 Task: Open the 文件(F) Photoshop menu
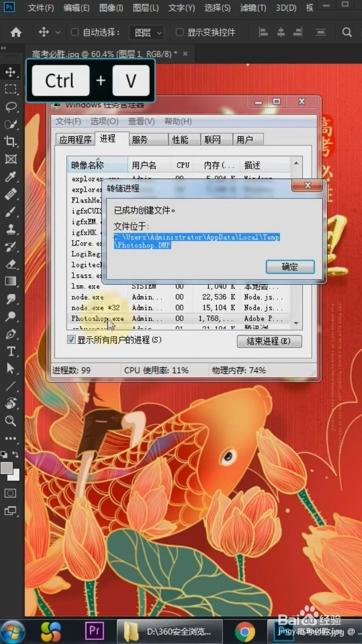click(x=41, y=8)
